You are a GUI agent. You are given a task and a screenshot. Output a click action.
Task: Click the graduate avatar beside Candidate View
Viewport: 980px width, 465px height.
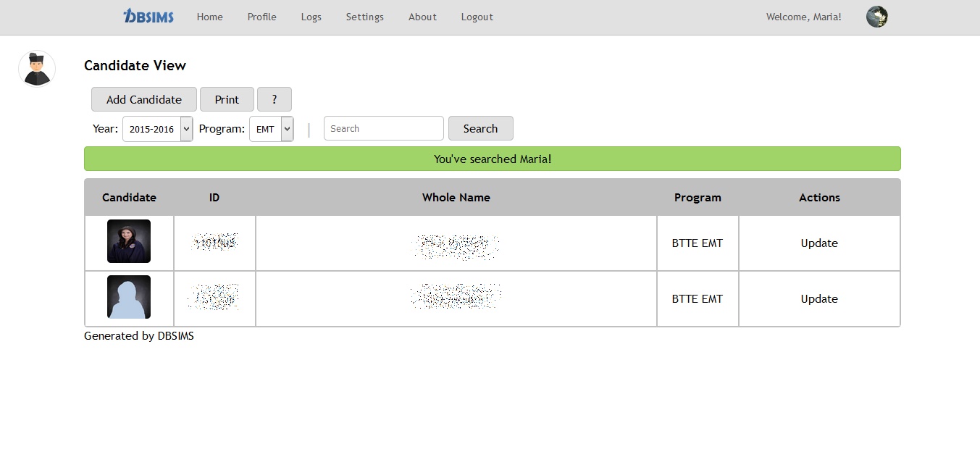point(36,68)
